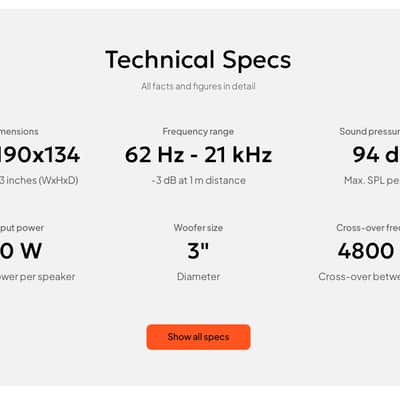Select the Cross-over frequency label
The height and width of the screenshot is (400, 400).
pyautogui.click(x=368, y=228)
